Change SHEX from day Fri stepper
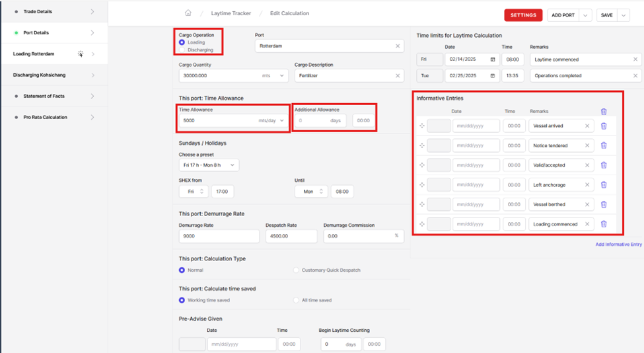 pyautogui.click(x=201, y=192)
